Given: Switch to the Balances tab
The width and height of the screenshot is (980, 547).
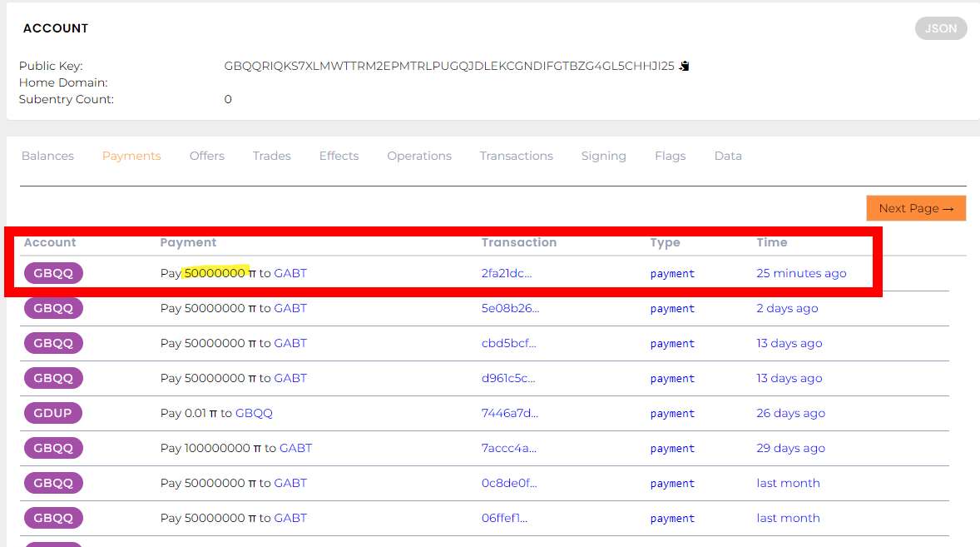Looking at the screenshot, I should pos(47,156).
